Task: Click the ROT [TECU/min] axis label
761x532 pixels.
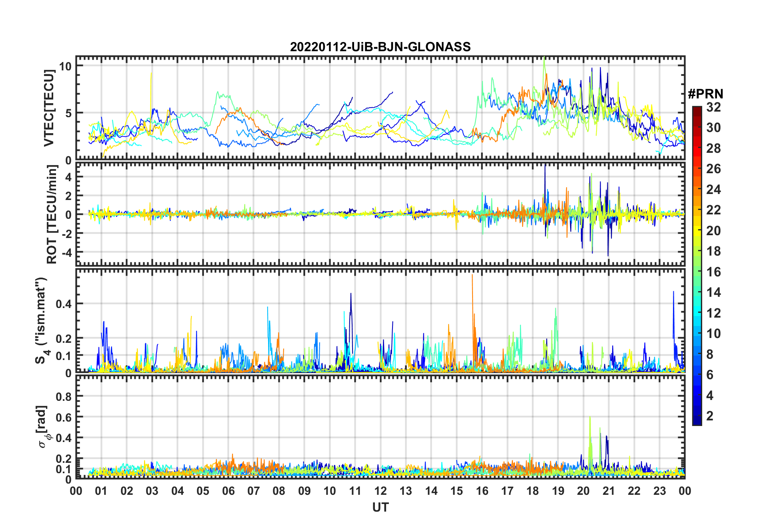Action: coord(52,214)
